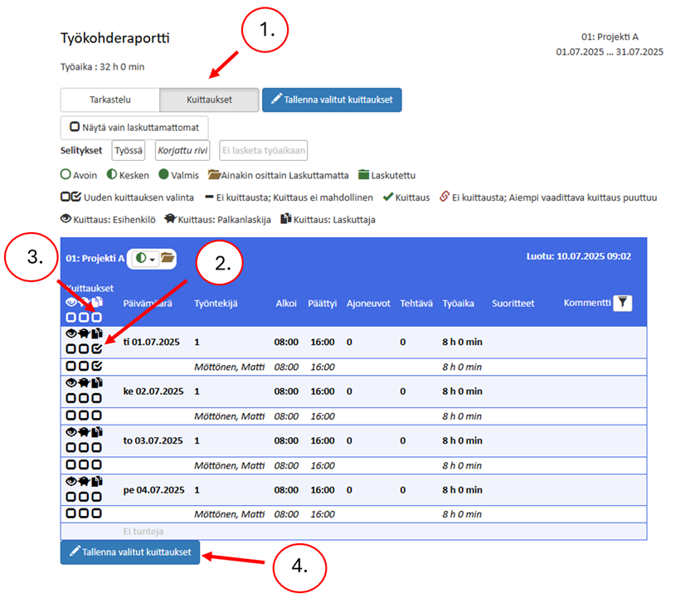Click the green Laskutettu folder legend icon
Viewport: 700px width, 603px height.
[x=363, y=176]
